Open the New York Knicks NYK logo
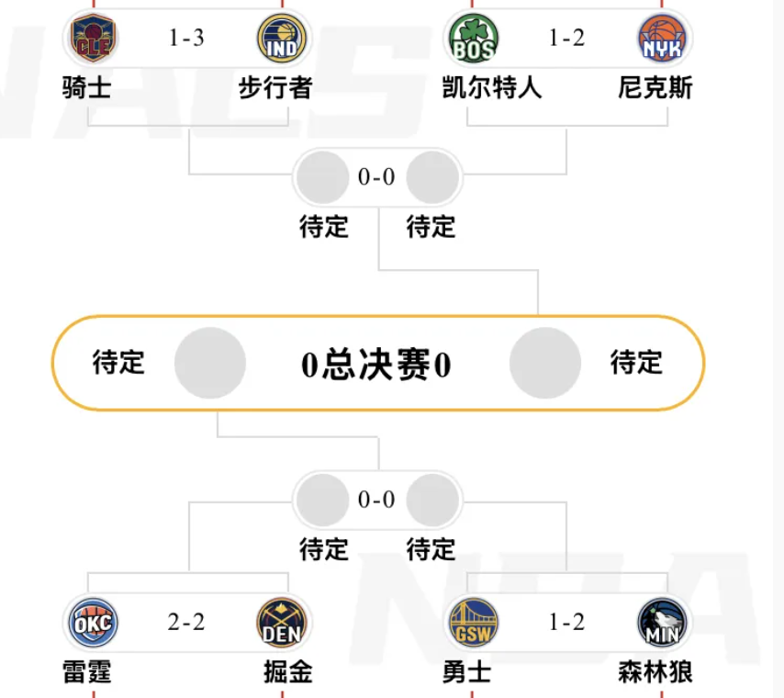 pos(663,39)
